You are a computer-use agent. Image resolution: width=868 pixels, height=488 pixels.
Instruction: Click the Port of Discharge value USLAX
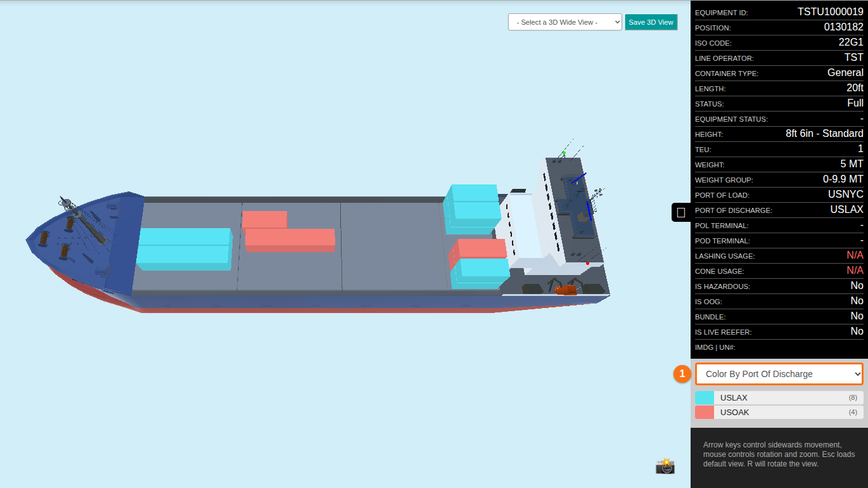pos(847,209)
